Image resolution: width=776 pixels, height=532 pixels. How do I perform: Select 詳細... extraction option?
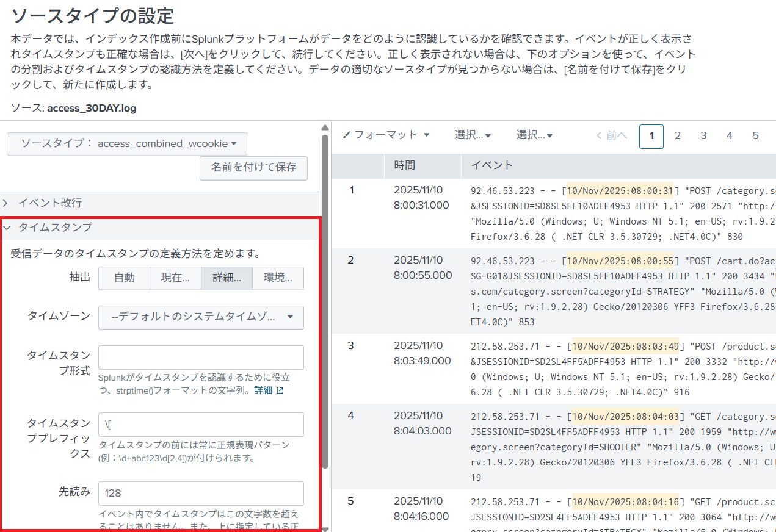[x=227, y=278]
